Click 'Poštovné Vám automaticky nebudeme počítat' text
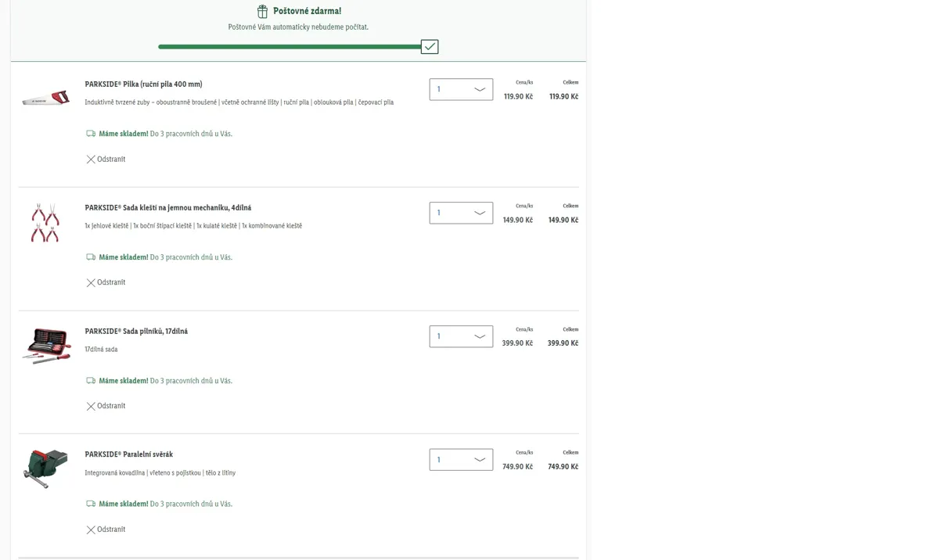 [298, 27]
